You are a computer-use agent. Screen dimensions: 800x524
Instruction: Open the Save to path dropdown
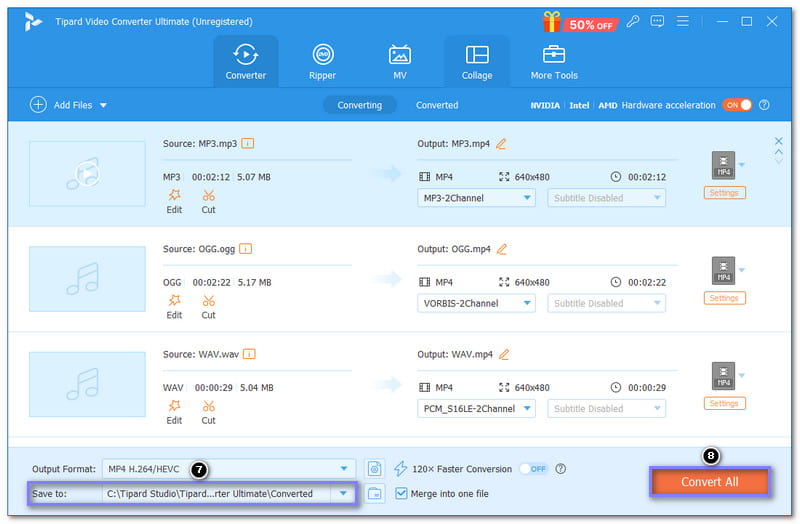(x=343, y=493)
